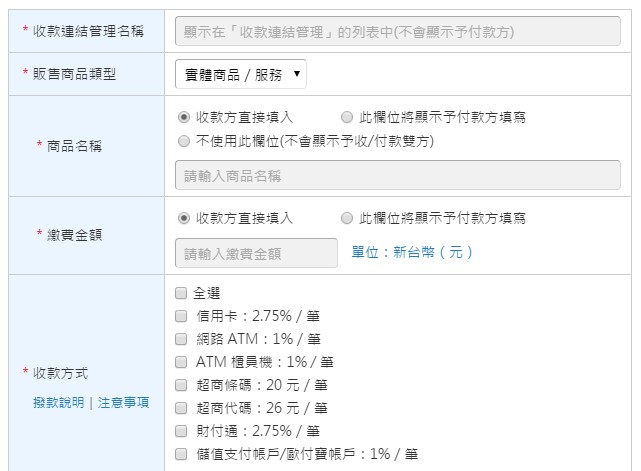Check the 財付通 2.75% checkbox
The image size is (641, 471).
click(x=181, y=431)
